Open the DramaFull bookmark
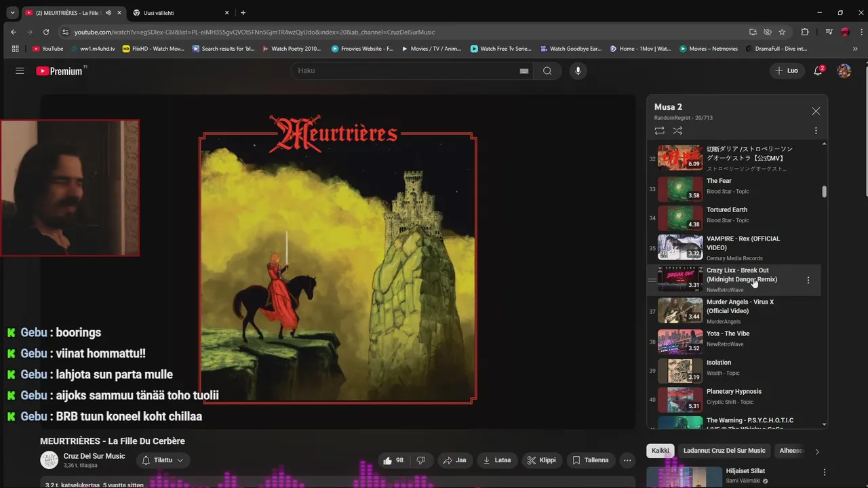 pyautogui.click(x=777, y=49)
